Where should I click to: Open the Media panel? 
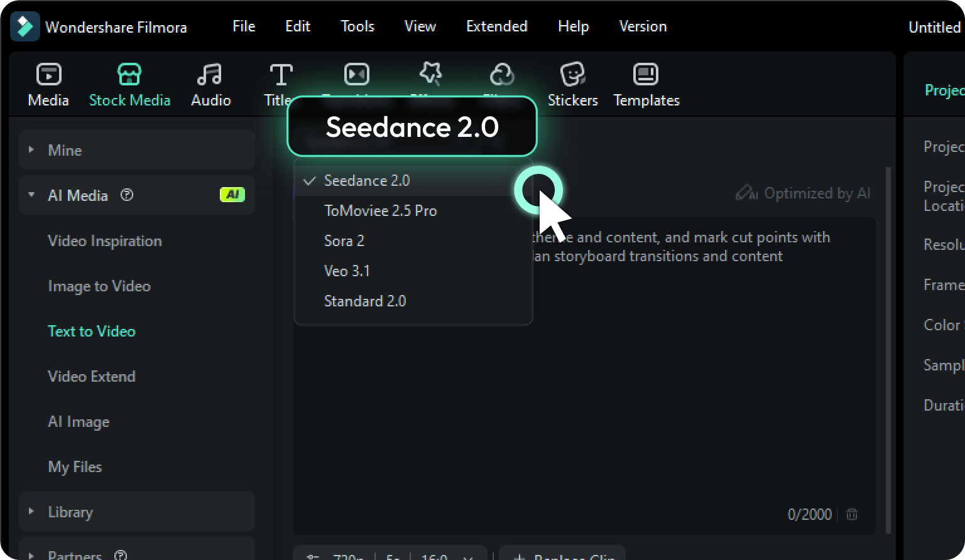tap(48, 83)
